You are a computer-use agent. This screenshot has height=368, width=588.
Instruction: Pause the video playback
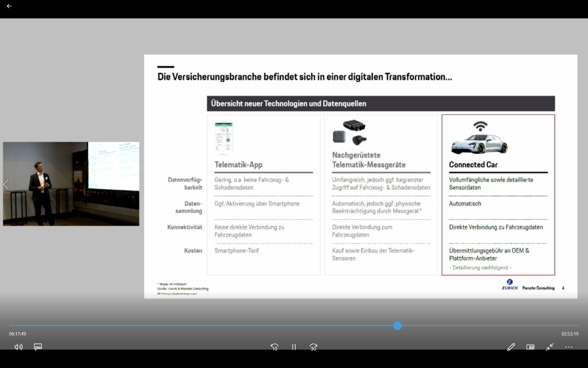point(294,347)
